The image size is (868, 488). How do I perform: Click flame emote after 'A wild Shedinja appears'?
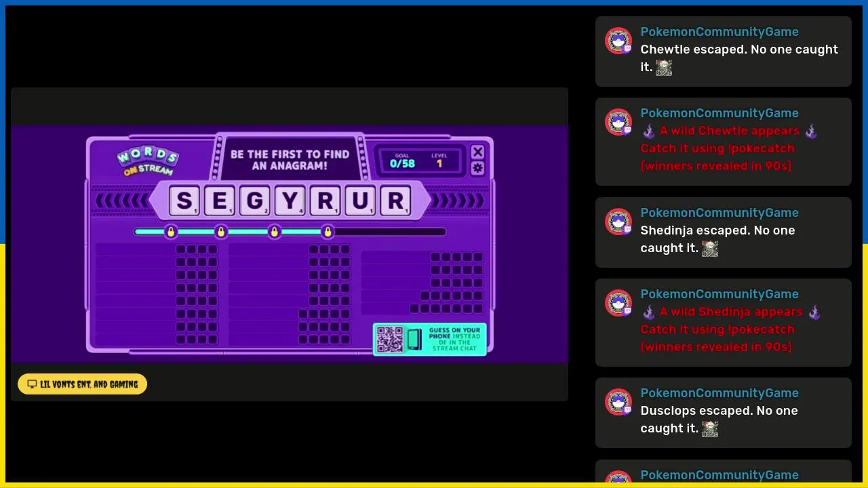tap(814, 312)
